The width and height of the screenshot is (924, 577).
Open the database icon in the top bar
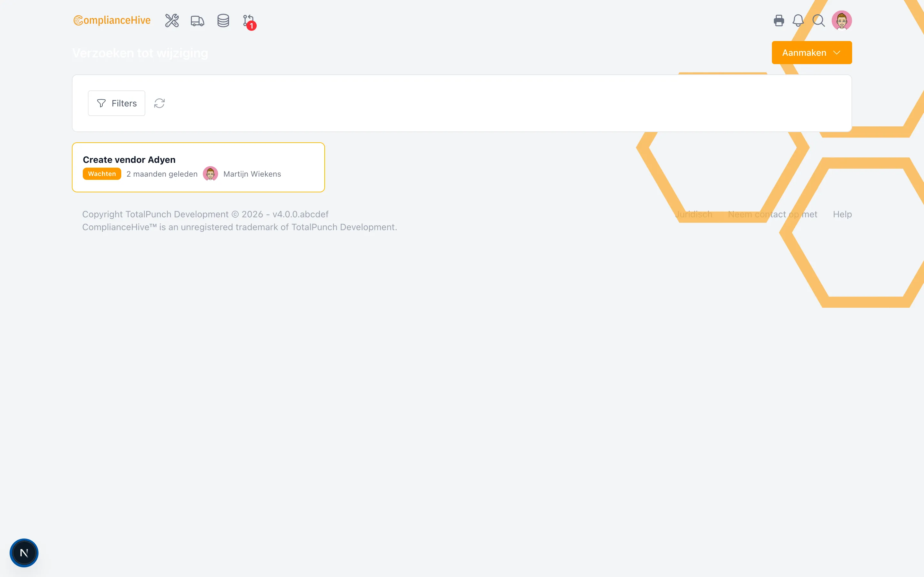pyautogui.click(x=223, y=21)
